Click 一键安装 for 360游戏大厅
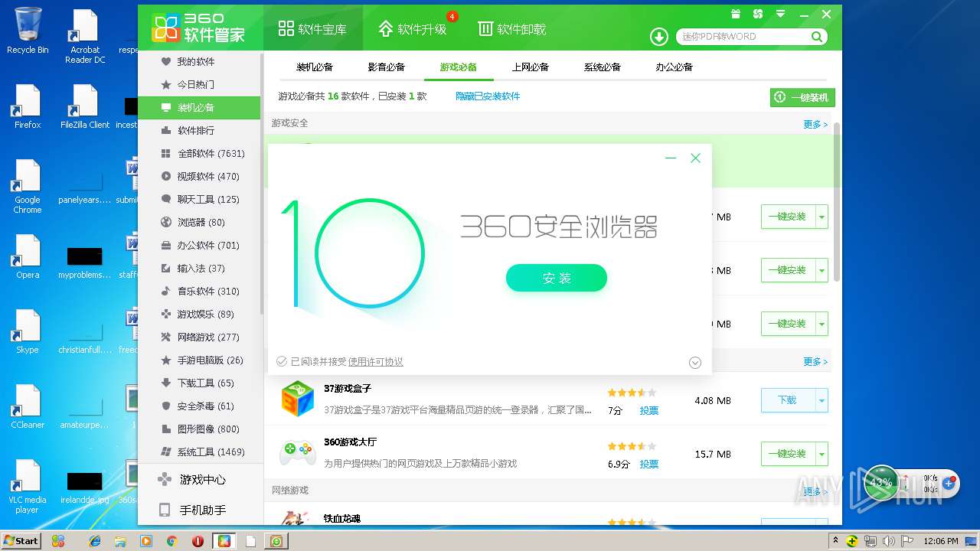 click(x=787, y=454)
